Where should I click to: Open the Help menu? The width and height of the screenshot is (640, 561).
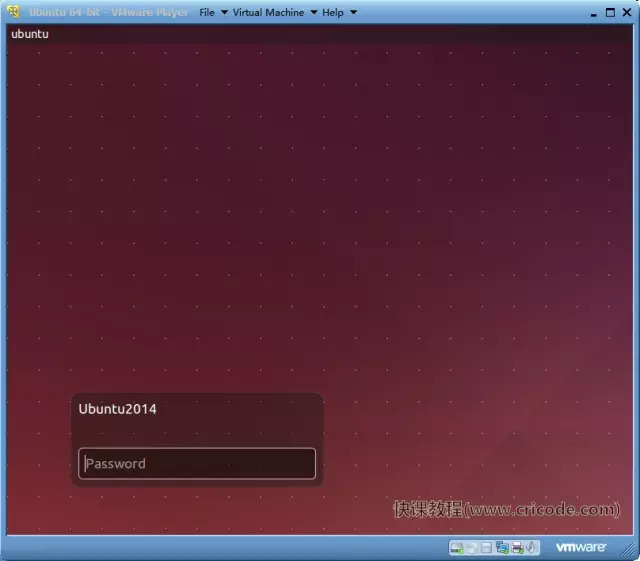point(333,13)
